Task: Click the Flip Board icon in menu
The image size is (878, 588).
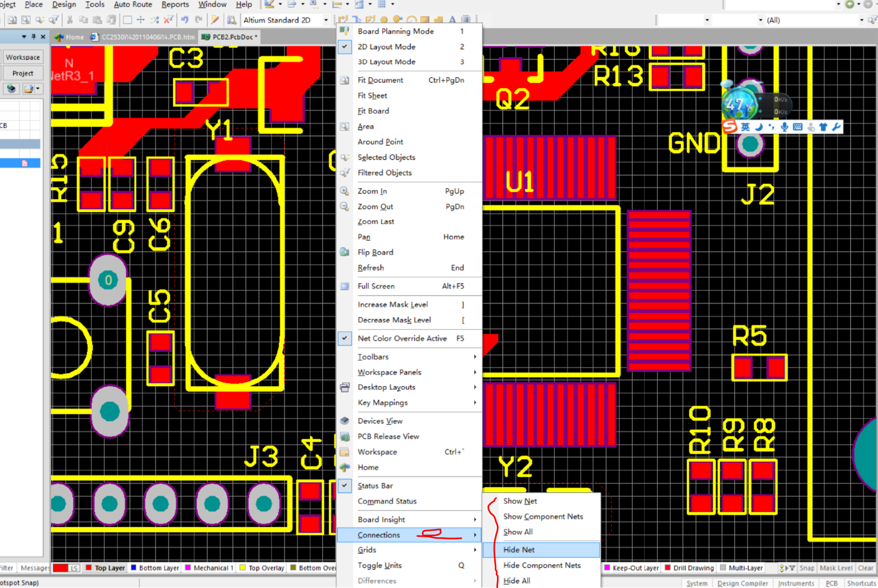Action: pos(345,252)
